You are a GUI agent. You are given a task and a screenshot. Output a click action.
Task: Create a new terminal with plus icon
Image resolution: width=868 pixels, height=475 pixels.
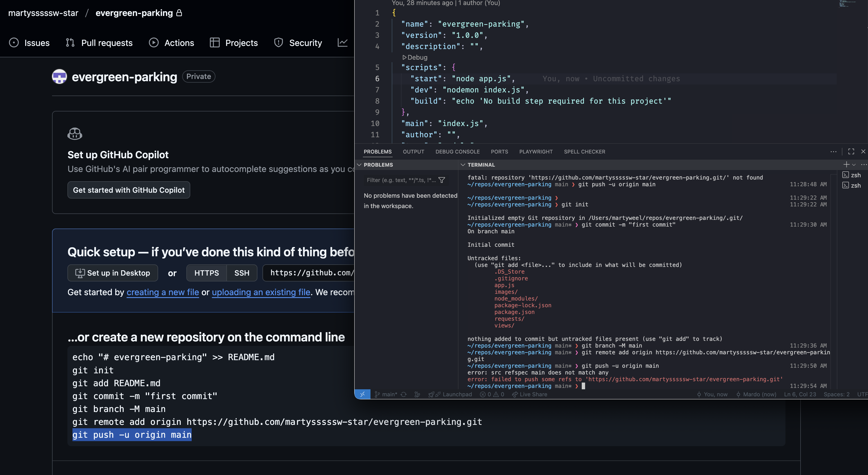tap(846, 164)
